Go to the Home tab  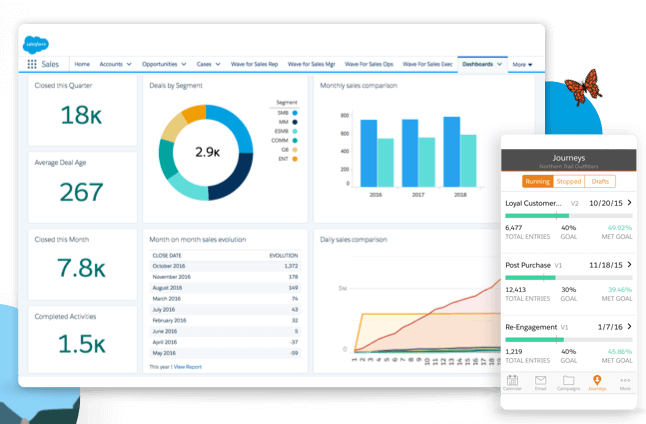[x=82, y=64]
